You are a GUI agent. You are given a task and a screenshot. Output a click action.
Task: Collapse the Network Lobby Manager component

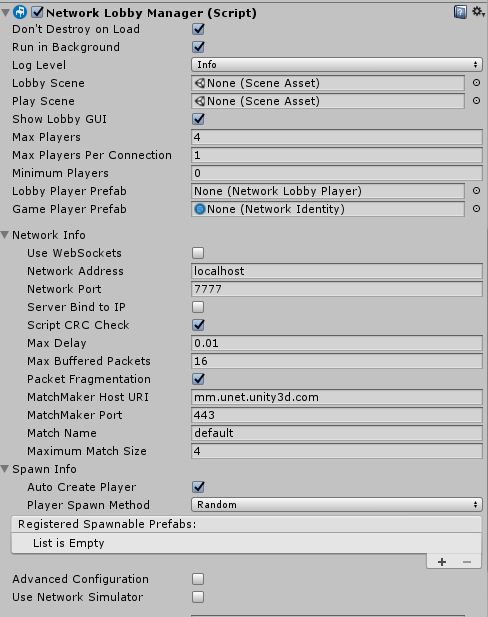6,13
